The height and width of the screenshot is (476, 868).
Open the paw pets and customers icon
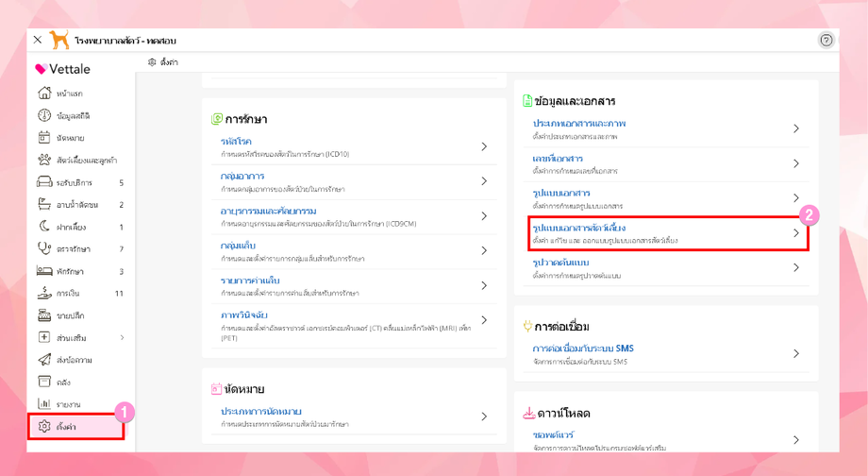click(x=44, y=160)
